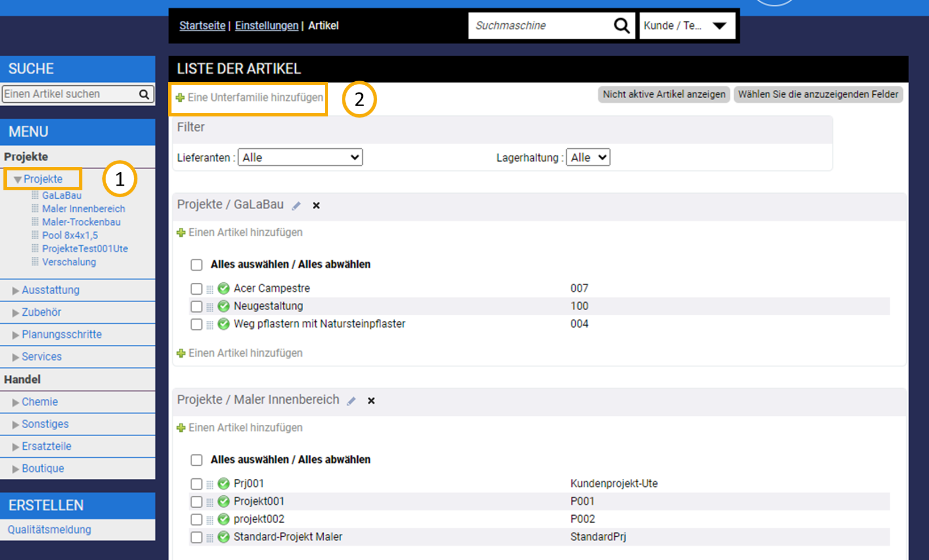The height and width of the screenshot is (560, 929).
Task: Click green check icon beside Standard-Projekt Maler
Action: 224,537
